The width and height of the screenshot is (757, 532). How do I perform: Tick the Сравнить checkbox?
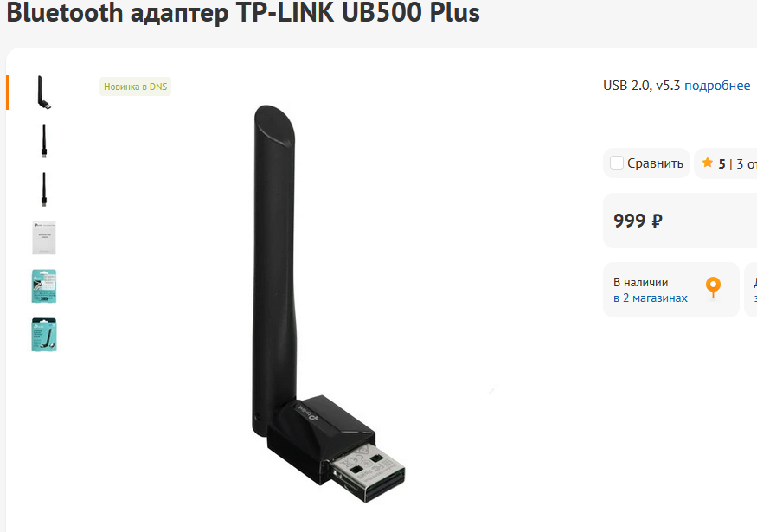617,163
